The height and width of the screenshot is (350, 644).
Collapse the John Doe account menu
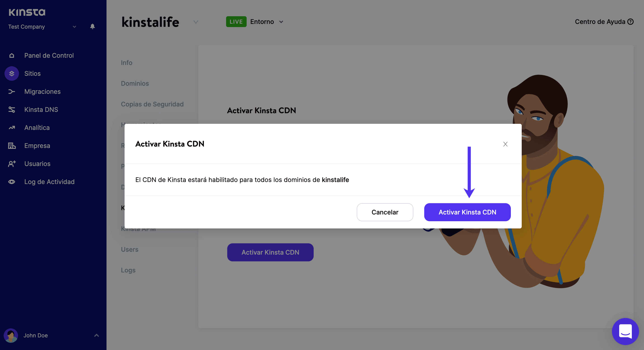97,336
